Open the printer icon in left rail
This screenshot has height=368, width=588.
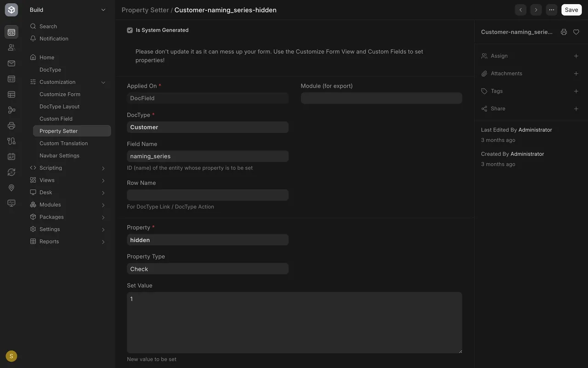11,126
